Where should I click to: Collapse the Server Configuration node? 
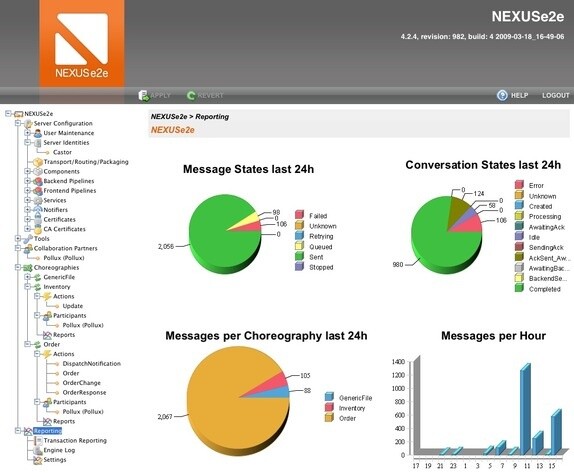click(x=18, y=123)
